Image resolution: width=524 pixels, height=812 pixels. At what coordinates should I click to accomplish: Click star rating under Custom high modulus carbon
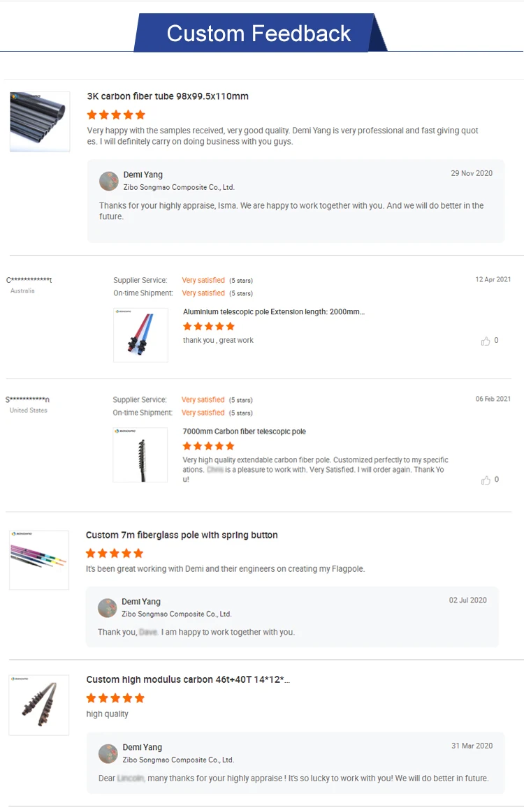coord(115,698)
